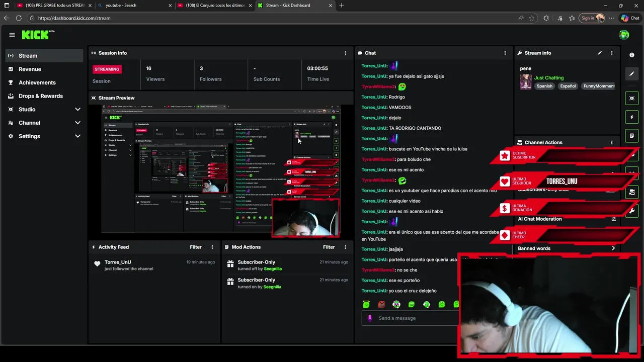Open Chat panel three-dot menu
This screenshot has height=362, width=644.
[x=505, y=53]
